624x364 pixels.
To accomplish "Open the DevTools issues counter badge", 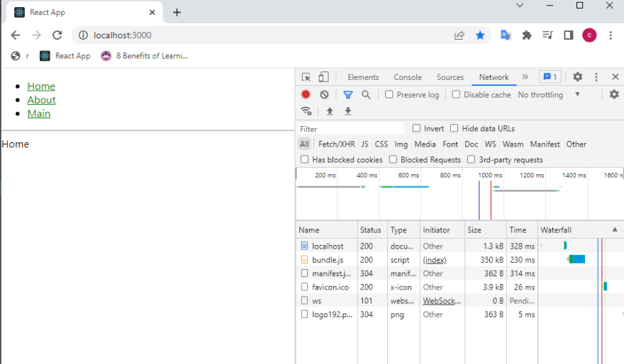I will click(550, 76).
